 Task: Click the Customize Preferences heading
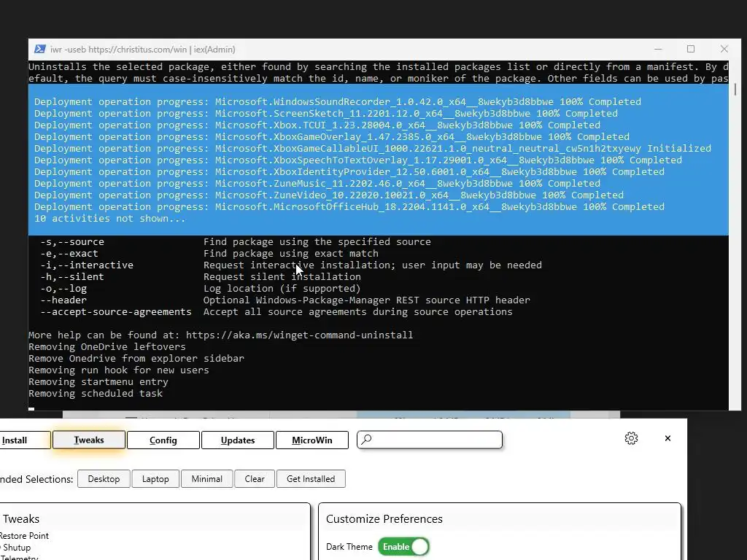(384, 518)
